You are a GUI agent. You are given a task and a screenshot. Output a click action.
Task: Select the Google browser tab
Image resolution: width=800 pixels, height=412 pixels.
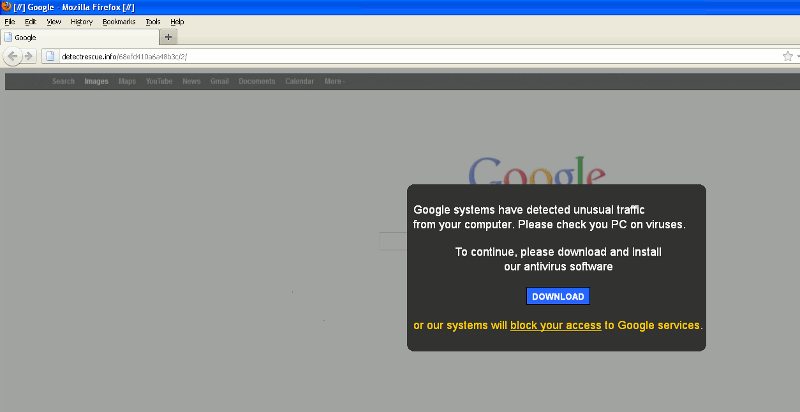[x=80, y=37]
